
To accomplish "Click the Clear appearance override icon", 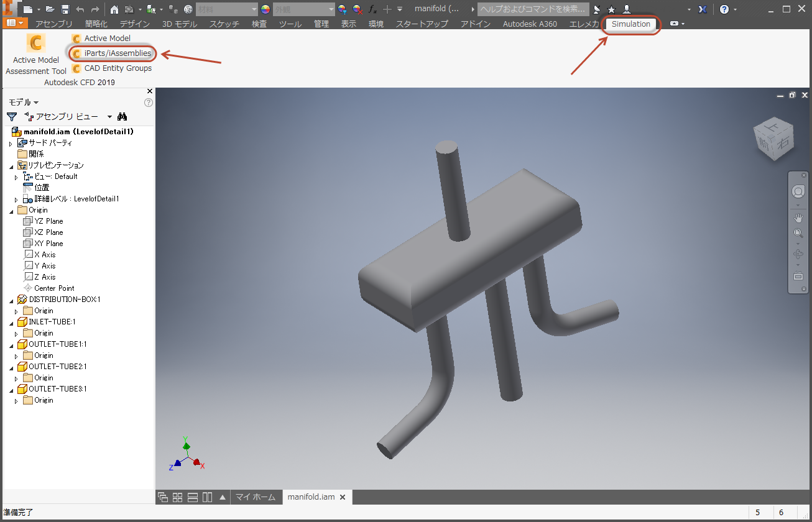I will click(x=358, y=9).
